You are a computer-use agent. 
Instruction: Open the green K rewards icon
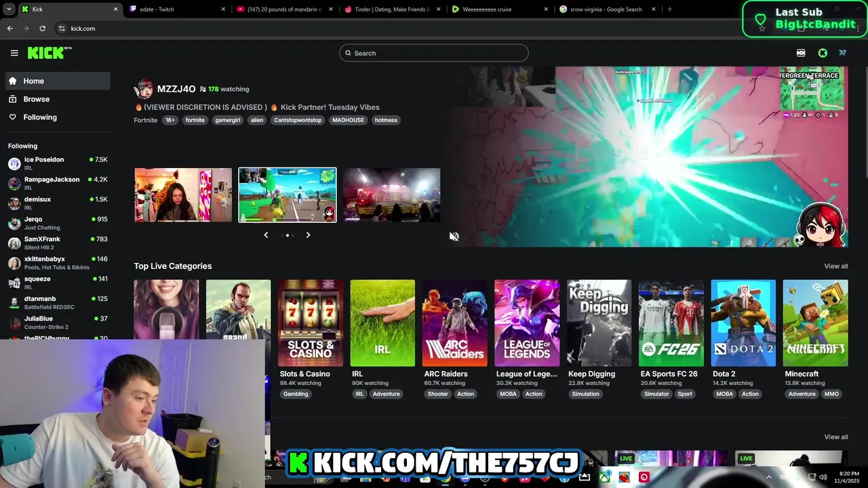point(823,53)
